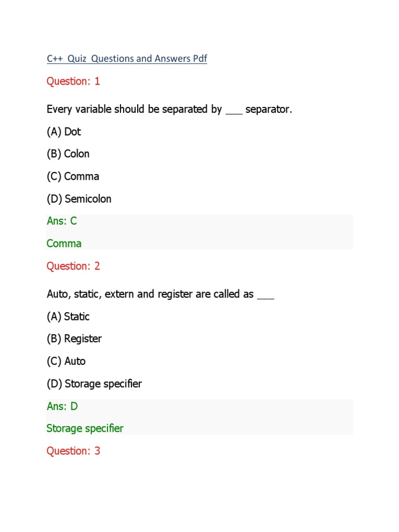Click the green "Ans: C" line
Screen dimensions: 399x532
coord(62,221)
